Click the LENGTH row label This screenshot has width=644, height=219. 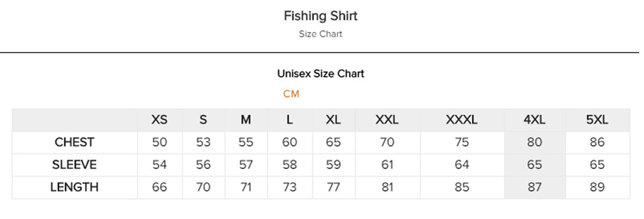pyautogui.click(x=74, y=187)
